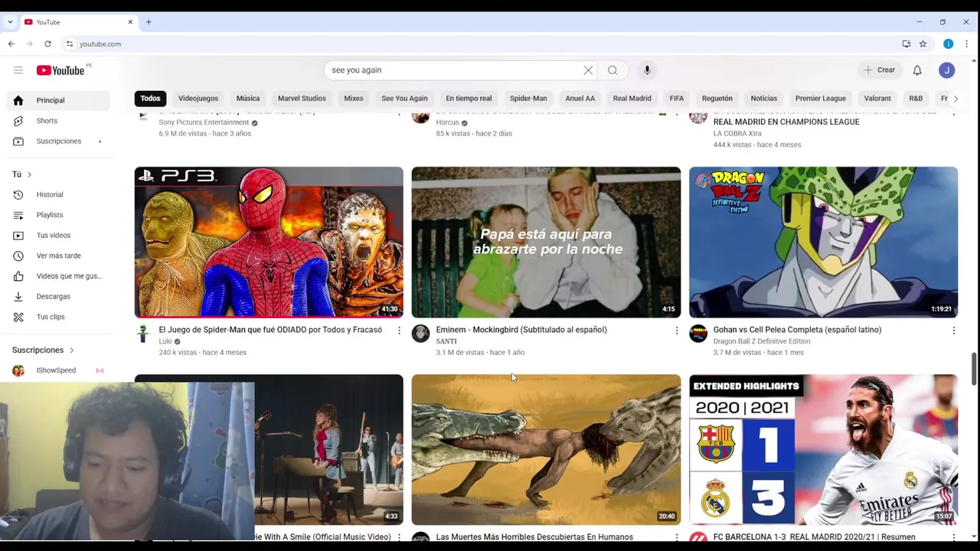
Task: Open title El Juego de Spider-Man que fue ODIADO
Action: pos(270,330)
